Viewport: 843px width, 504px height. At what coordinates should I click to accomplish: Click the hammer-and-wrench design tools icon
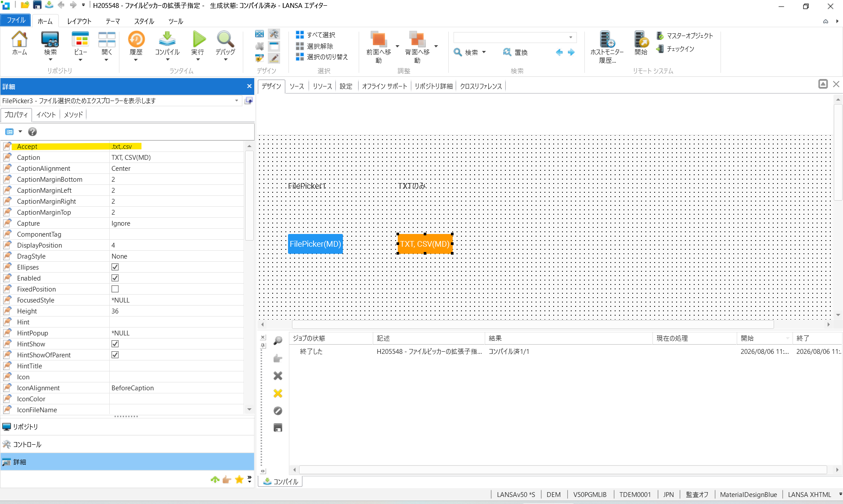click(274, 34)
